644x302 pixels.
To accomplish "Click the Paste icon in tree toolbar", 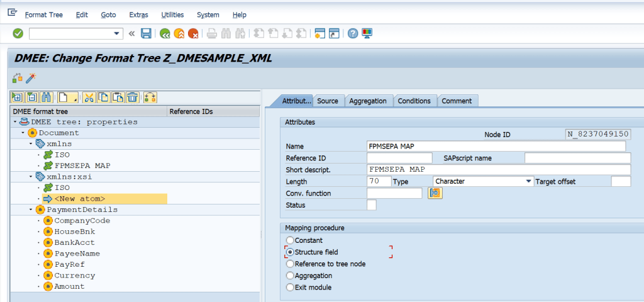I will [118, 98].
